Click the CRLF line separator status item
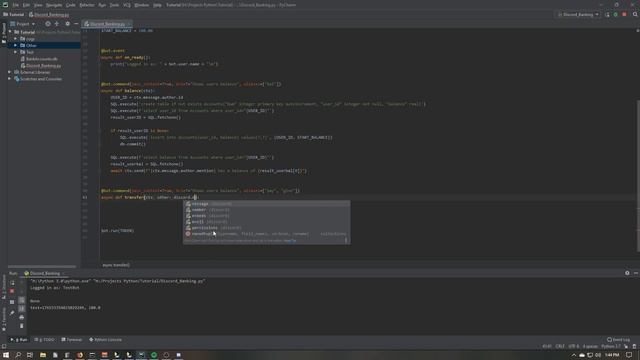Screen dimensions: 640x360 pos(560,346)
